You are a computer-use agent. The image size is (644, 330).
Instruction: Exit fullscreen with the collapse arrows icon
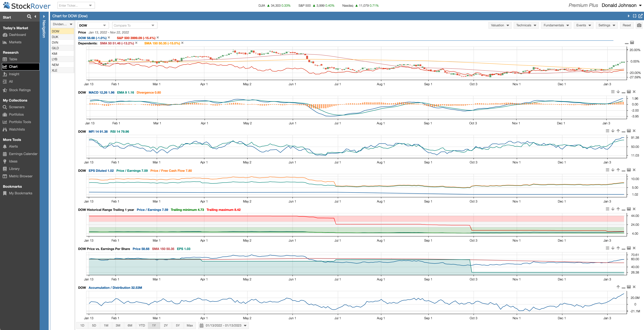tap(635, 16)
